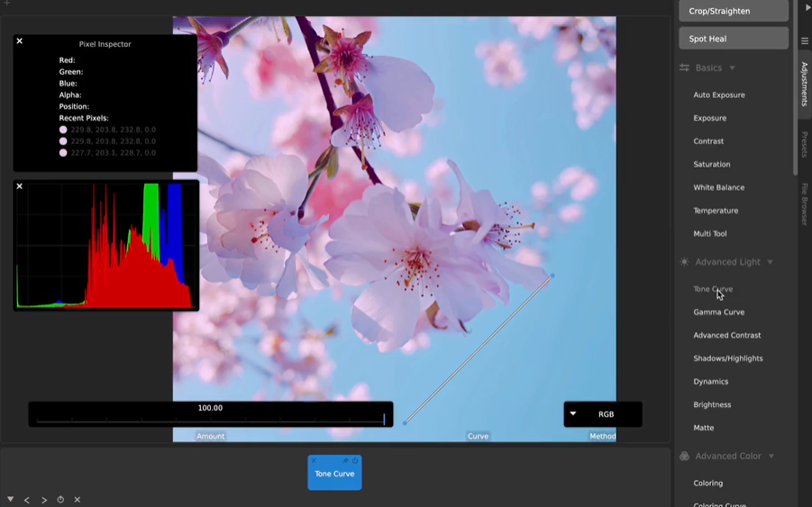Close the histogram panel
This screenshot has height=507, width=812.
coord(19,186)
